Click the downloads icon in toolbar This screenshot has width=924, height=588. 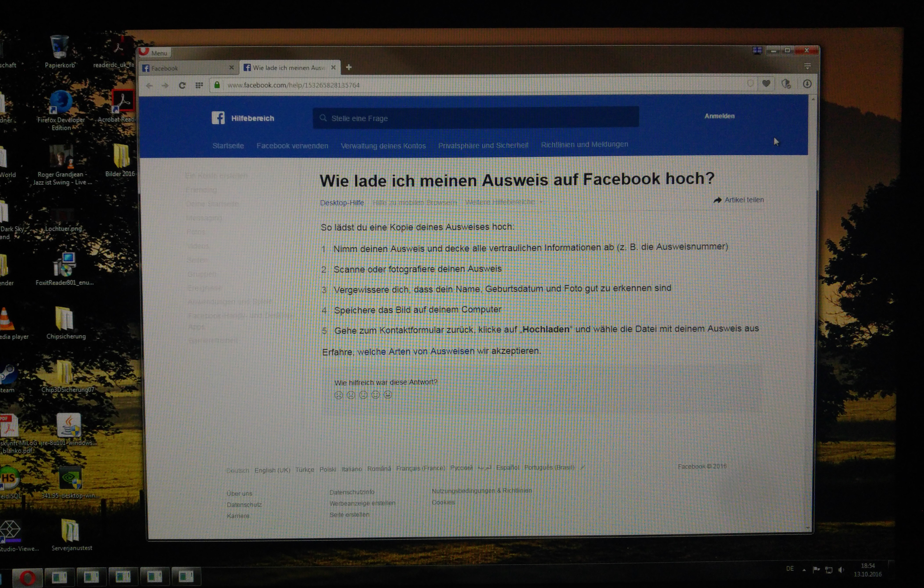tap(807, 84)
